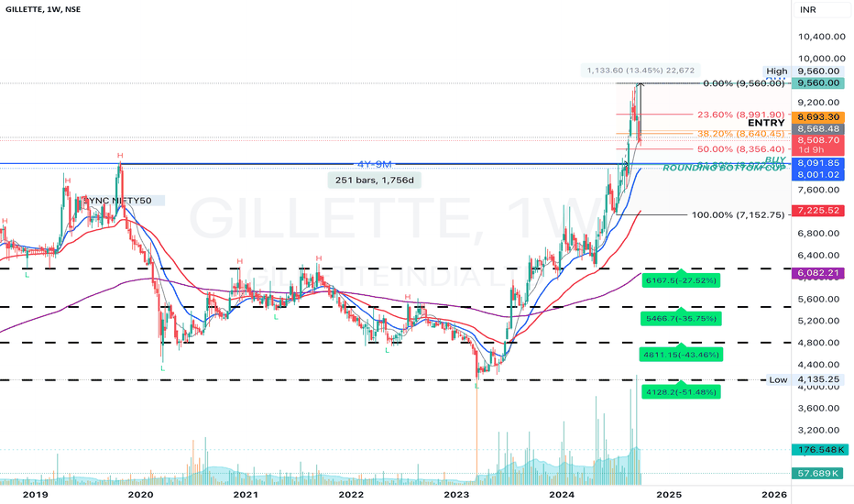This screenshot has height=504, width=854.
Task: Click the 2024 label on time axis
Action: point(562,494)
